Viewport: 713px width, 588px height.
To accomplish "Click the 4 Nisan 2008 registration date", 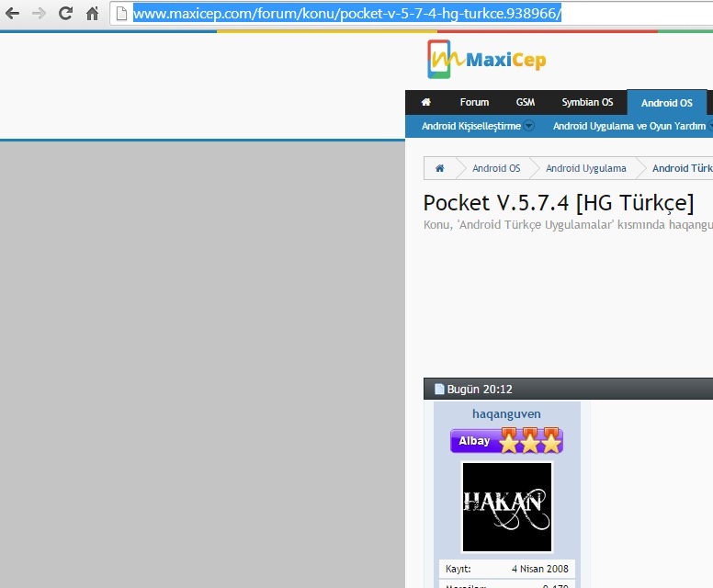I will coord(539,569).
